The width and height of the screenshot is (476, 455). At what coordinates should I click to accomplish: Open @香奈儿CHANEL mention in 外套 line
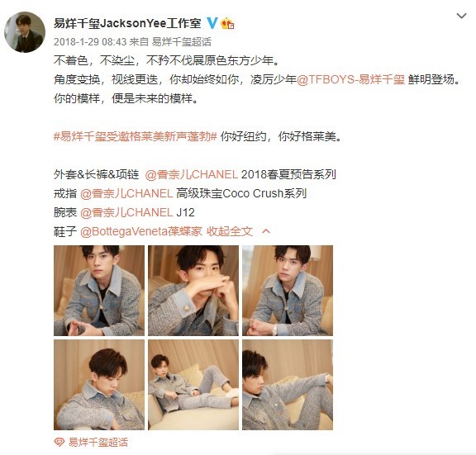click(191, 174)
